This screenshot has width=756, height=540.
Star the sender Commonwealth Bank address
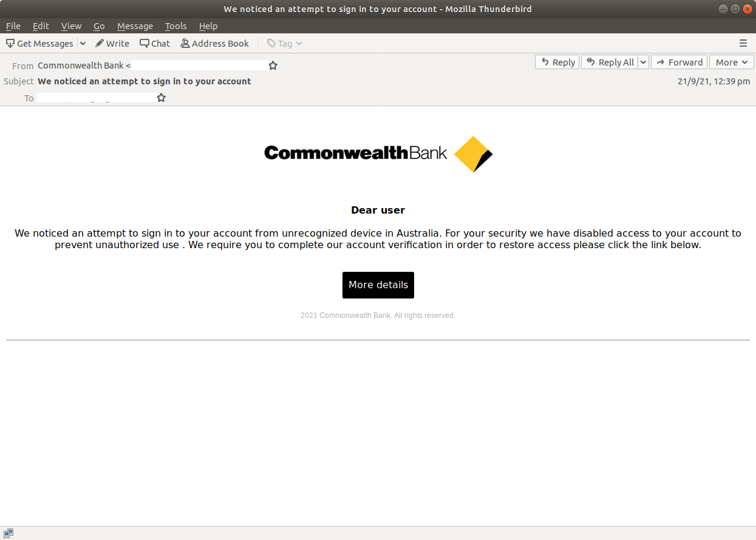(x=273, y=65)
